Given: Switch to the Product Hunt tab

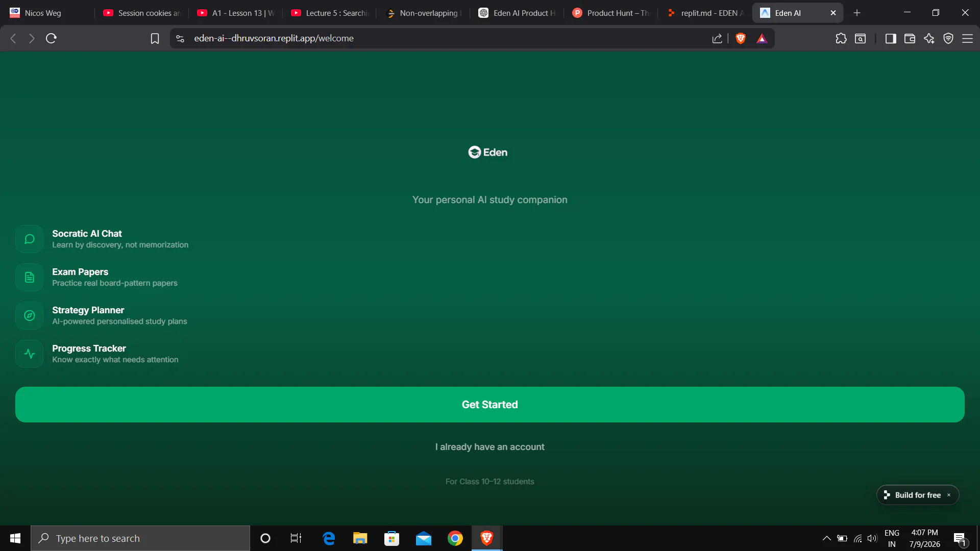Looking at the screenshot, I should tap(611, 13).
